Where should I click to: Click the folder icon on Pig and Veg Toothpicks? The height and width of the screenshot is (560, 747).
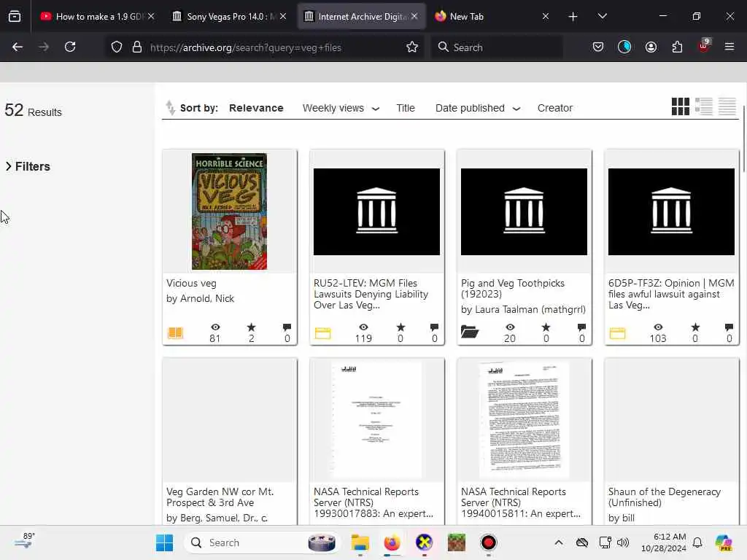pos(470,332)
